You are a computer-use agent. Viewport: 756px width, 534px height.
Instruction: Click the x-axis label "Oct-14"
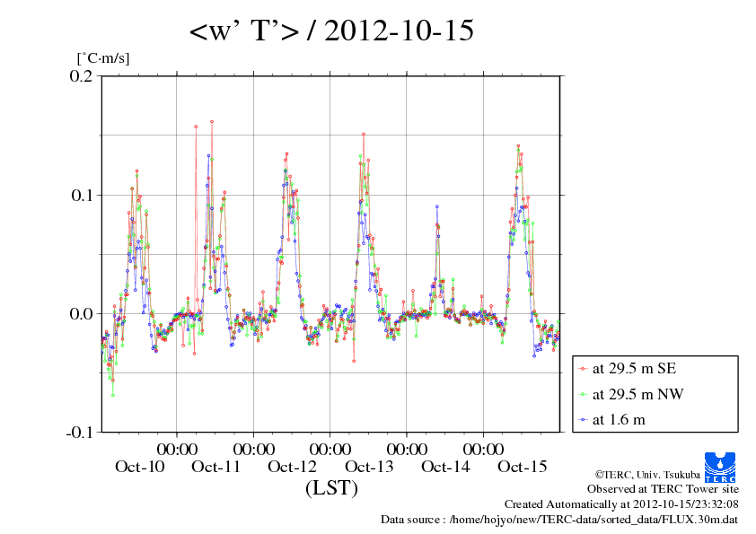(445, 467)
